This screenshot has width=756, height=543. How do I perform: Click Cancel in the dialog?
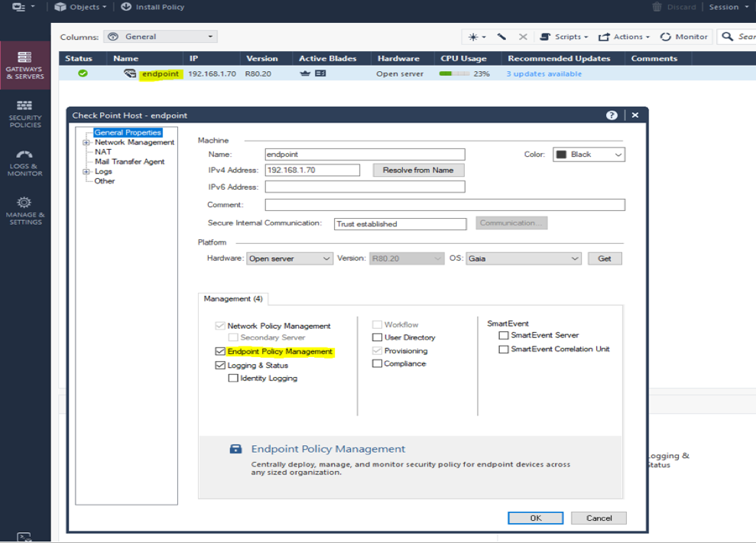tap(599, 518)
